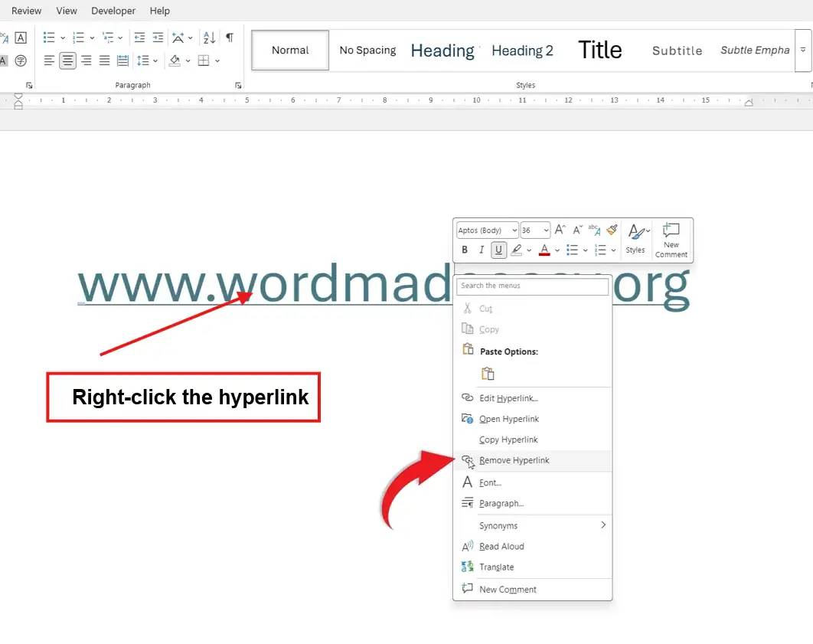
Task: Open Styles in the mini toolbar
Action: point(635,239)
